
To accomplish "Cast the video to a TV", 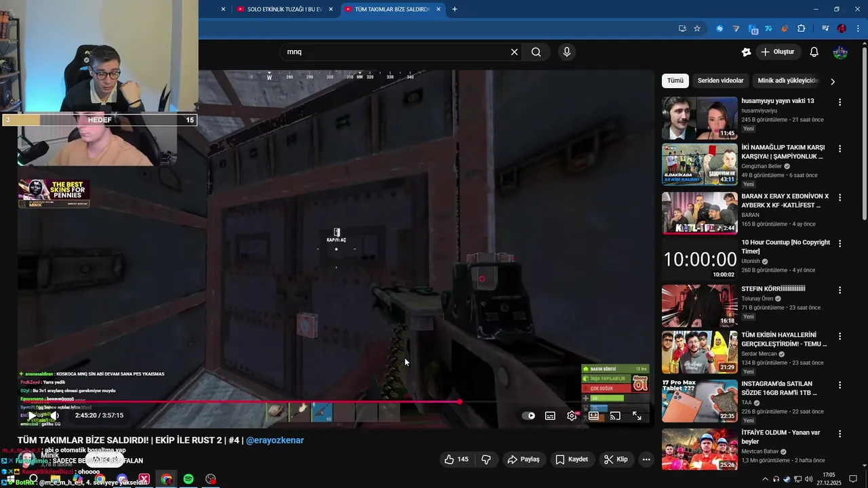I will tap(615, 415).
